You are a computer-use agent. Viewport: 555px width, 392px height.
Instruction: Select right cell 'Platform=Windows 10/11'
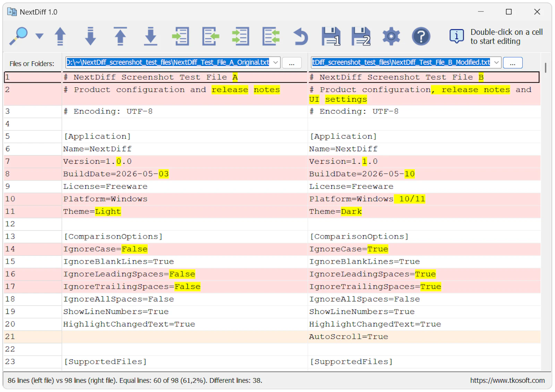click(424, 199)
